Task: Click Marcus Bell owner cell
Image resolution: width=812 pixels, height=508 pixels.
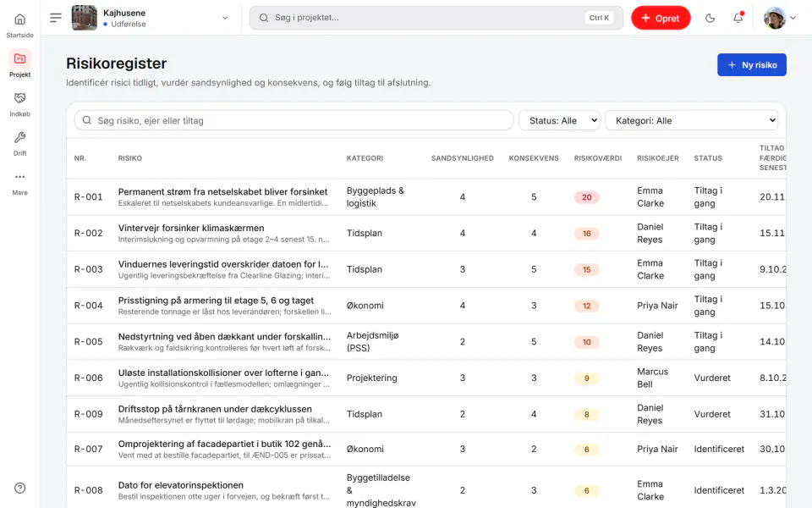Action: [x=652, y=378]
